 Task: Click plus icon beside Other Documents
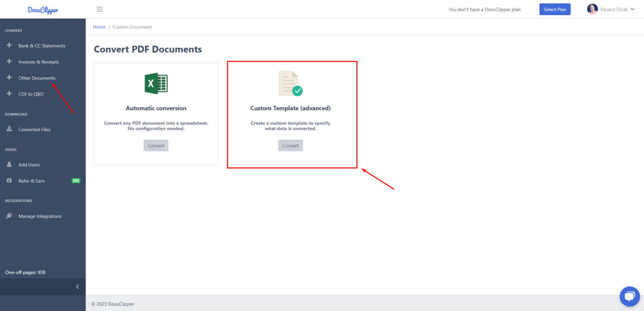coord(9,77)
